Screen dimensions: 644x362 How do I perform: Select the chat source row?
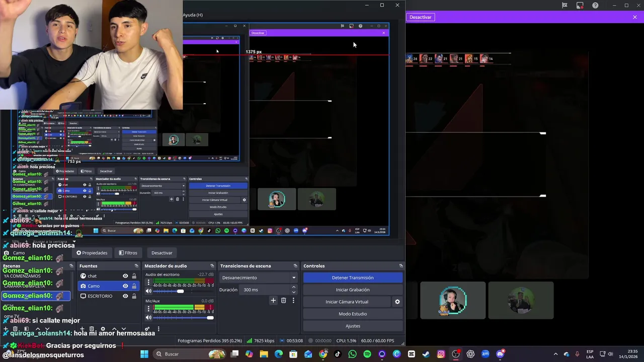point(108,276)
